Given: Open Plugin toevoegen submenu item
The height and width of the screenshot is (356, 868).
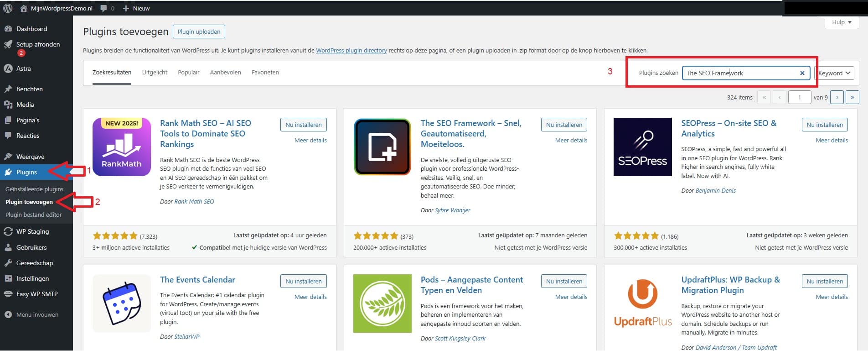Looking at the screenshot, I should pyautogui.click(x=29, y=202).
